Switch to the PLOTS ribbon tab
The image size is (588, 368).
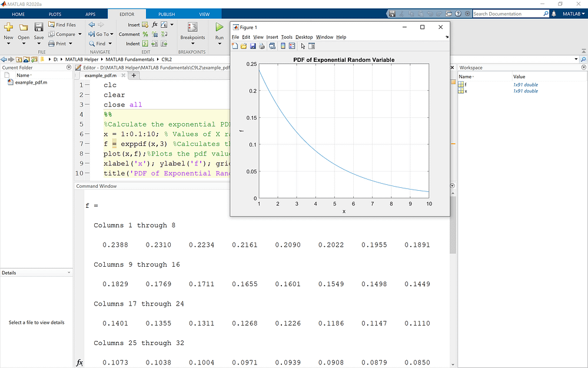pyautogui.click(x=55, y=14)
